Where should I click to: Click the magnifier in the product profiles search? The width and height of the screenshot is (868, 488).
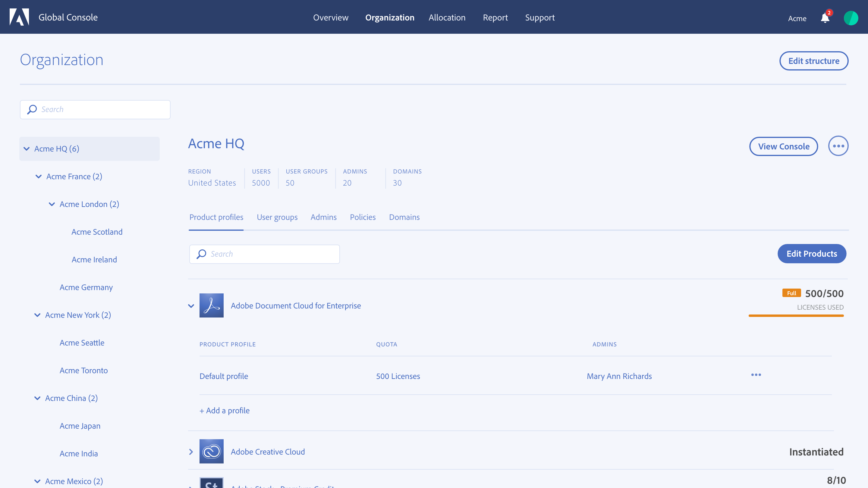click(202, 254)
